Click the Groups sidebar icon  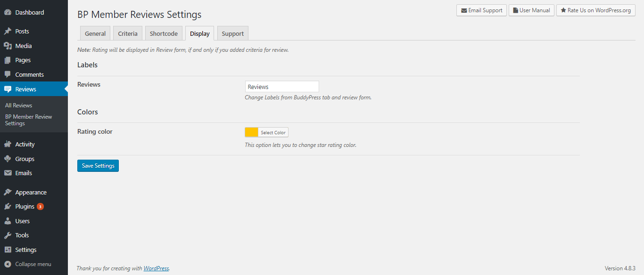[x=8, y=159]
